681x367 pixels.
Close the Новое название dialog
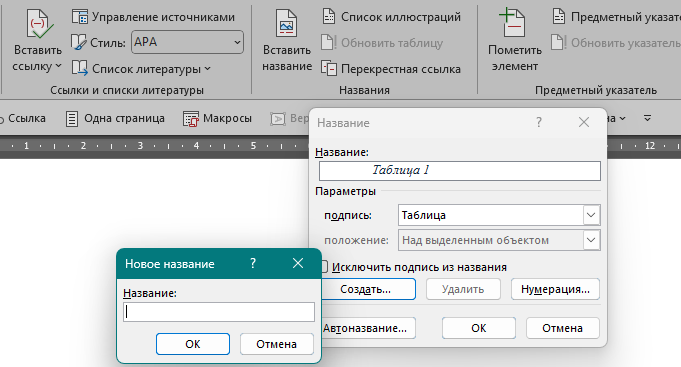pos(298,263)
